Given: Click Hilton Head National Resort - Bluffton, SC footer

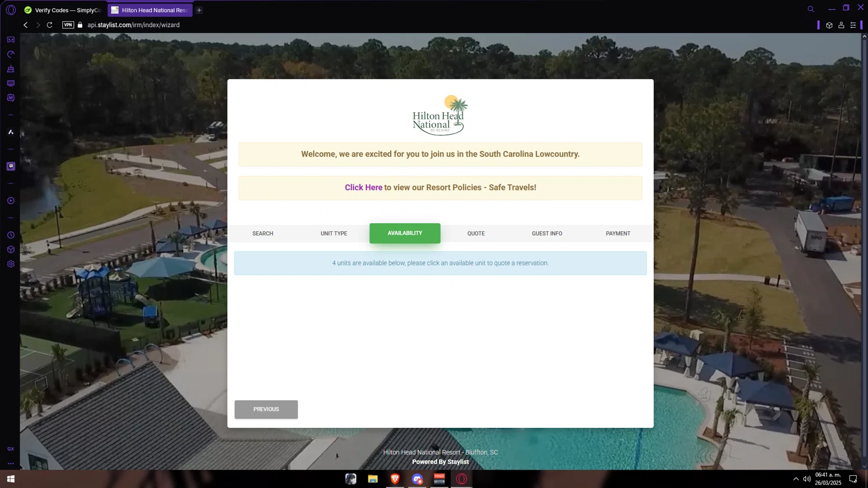Looking at the screenshot, I should point(440,453).
